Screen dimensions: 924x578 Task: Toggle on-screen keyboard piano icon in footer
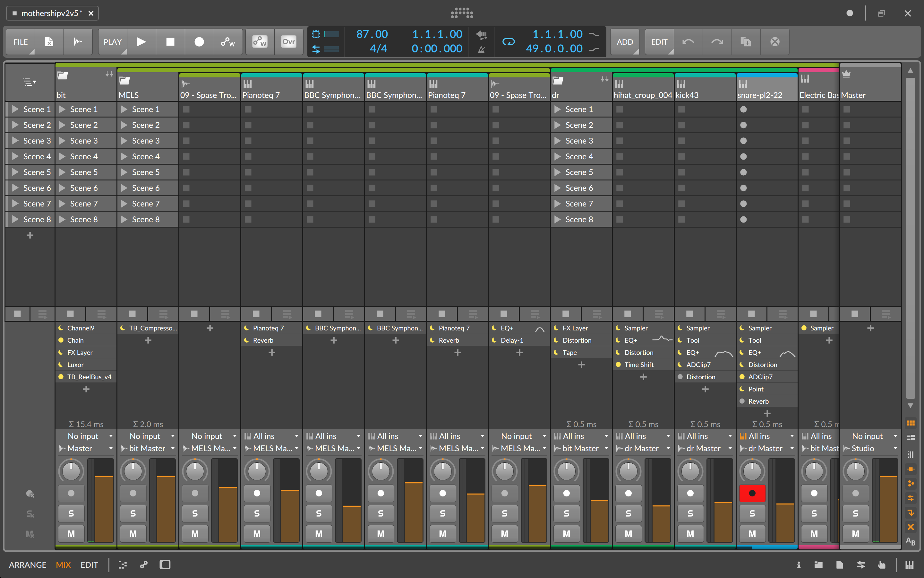[x=910, y=565]
